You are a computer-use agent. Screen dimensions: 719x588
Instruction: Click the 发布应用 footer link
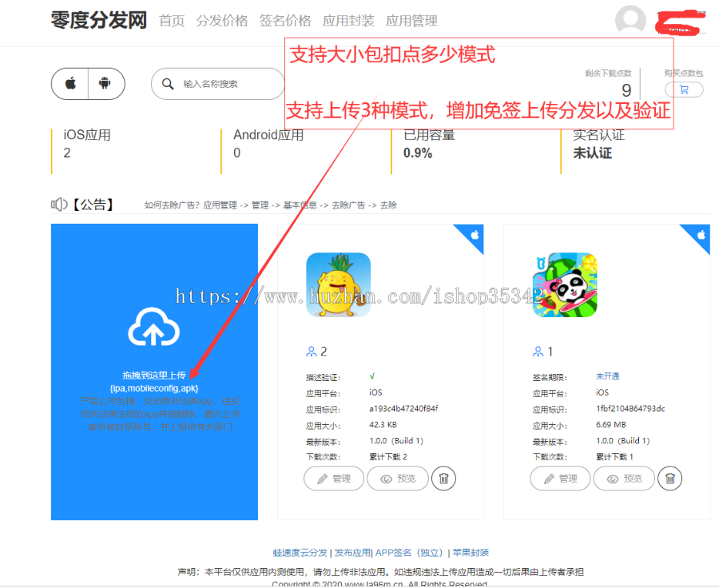click(350, 552)
